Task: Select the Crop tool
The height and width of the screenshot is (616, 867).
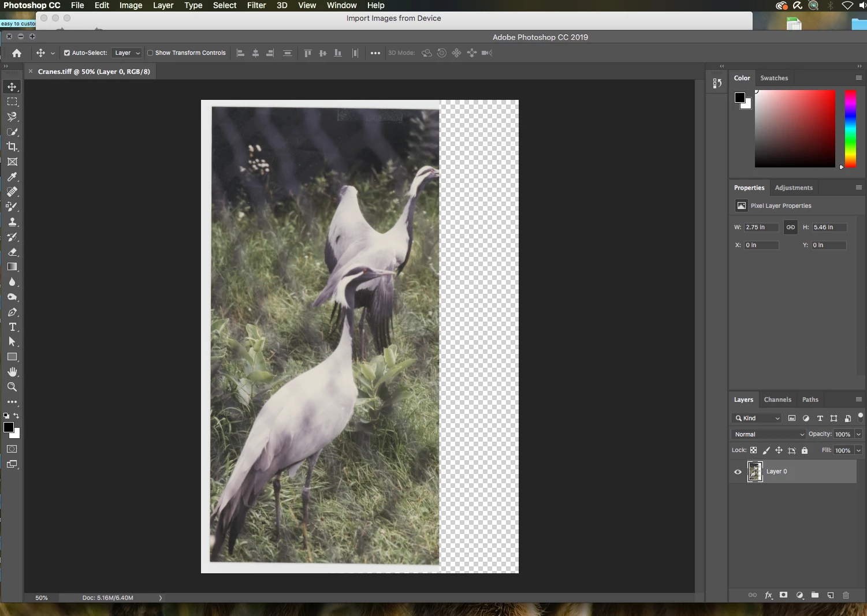Action: click(12, 147)
